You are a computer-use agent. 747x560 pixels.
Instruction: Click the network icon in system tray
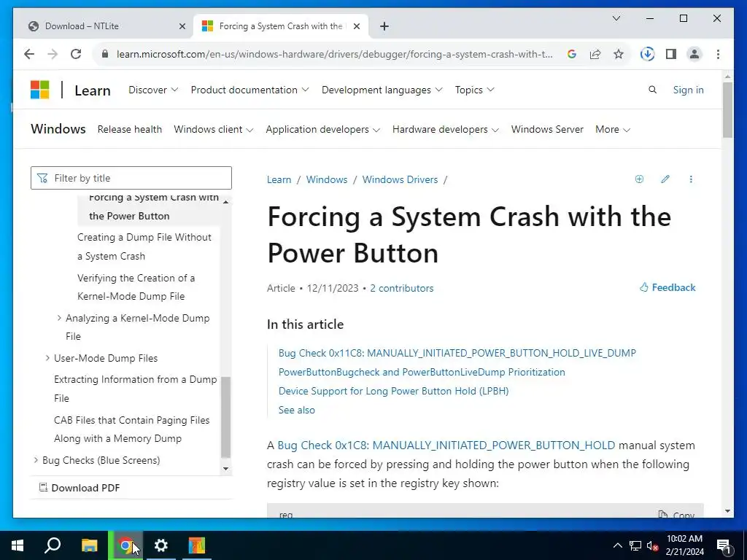(635, 545)
